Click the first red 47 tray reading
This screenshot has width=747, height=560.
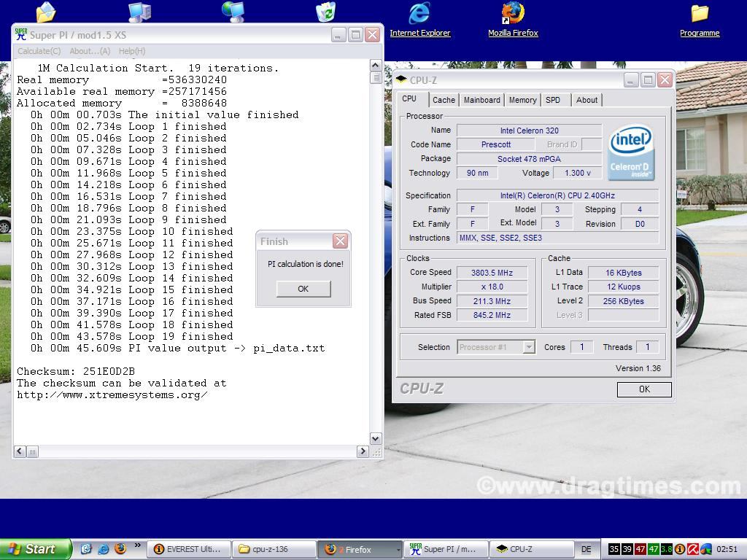pyautogui.click(x=640, y=550)
